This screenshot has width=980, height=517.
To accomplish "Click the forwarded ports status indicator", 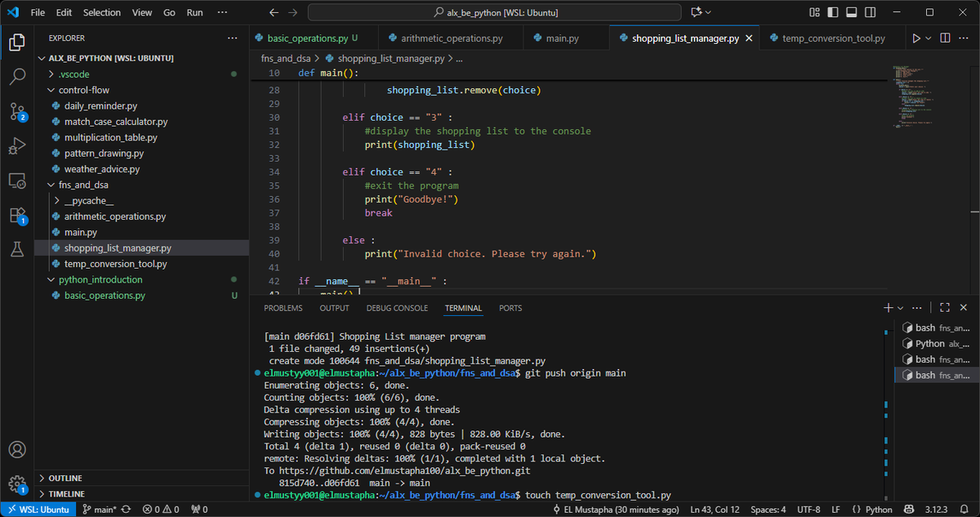I will (199, 510).
